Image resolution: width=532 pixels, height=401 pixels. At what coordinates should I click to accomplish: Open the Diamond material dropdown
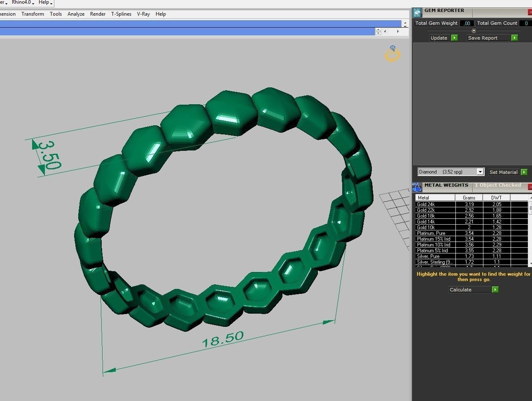(x=480, y=172)
